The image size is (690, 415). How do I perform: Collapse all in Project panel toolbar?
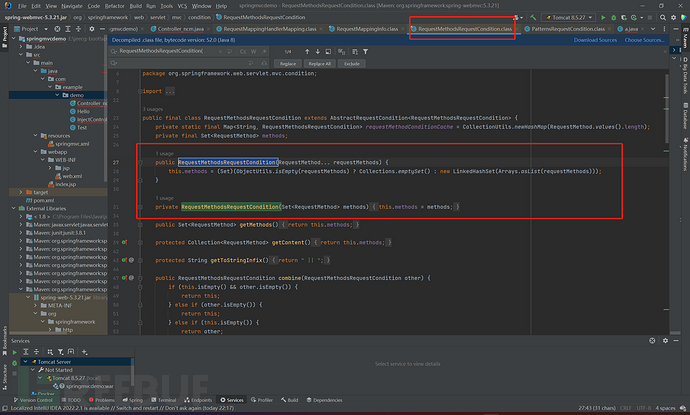coord(78,29)
